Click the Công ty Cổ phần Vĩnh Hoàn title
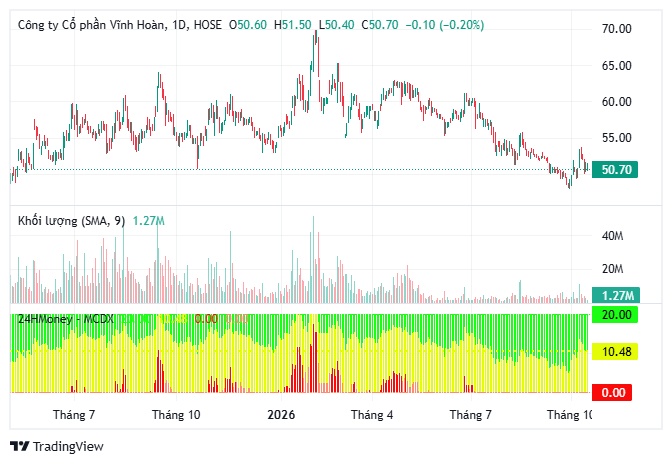Image resolution: width=672 pixels, height=464 pixels. click(x=91, y=25)
